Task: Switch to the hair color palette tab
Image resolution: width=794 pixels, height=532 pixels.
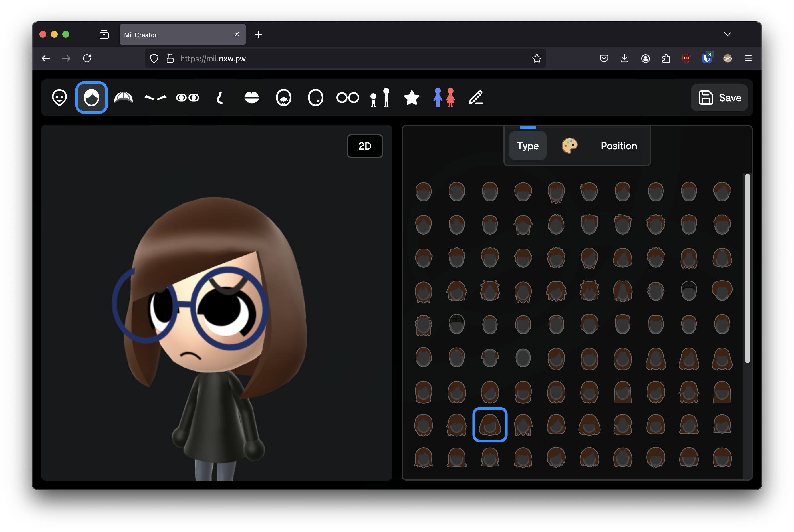Action: pos(569,146)
